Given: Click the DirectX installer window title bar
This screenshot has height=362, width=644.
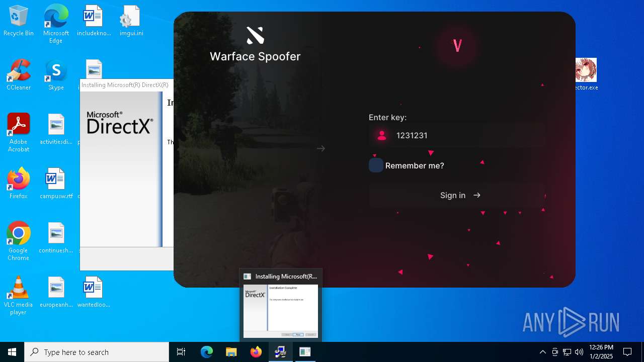Looking at the screenshot, I should click(127, 85).
